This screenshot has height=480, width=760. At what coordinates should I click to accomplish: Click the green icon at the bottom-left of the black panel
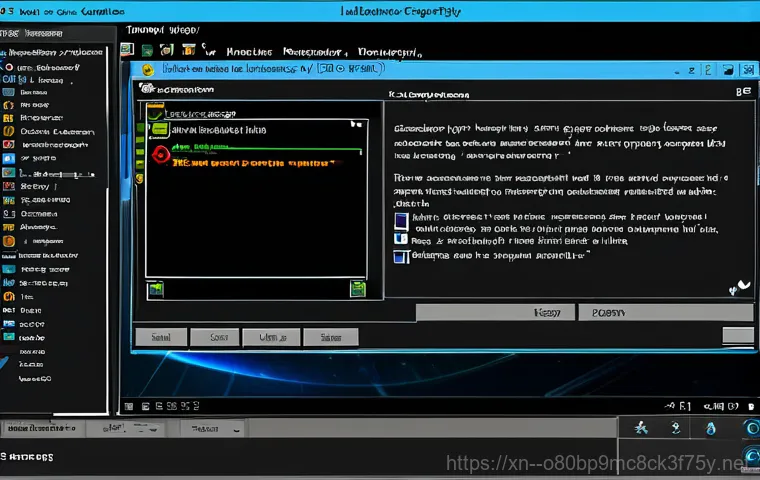(155, 289)
